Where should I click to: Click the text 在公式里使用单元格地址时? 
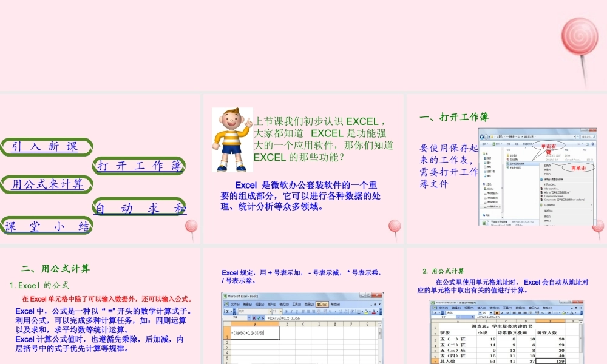point(503,286)
